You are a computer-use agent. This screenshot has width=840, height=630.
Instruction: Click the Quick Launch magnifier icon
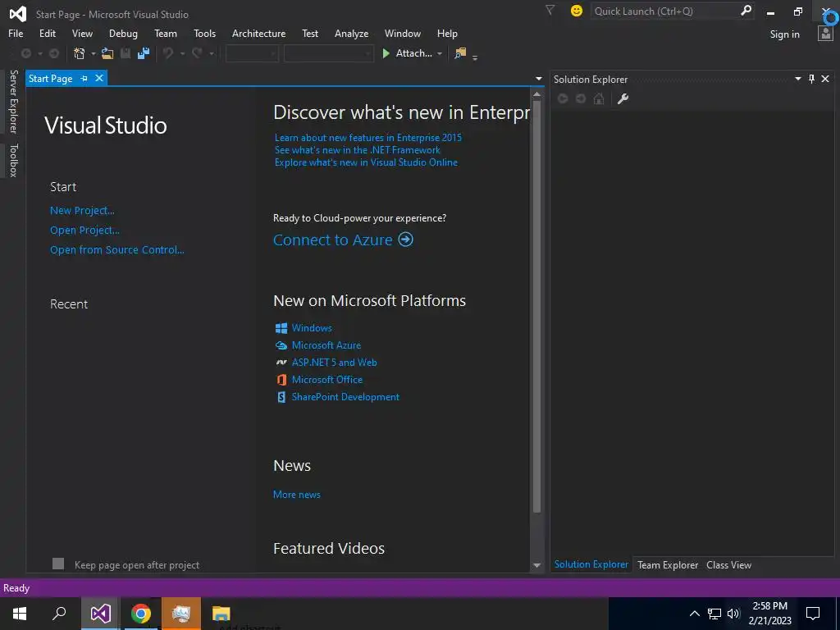pyautogui.click(x=746, y=11)
